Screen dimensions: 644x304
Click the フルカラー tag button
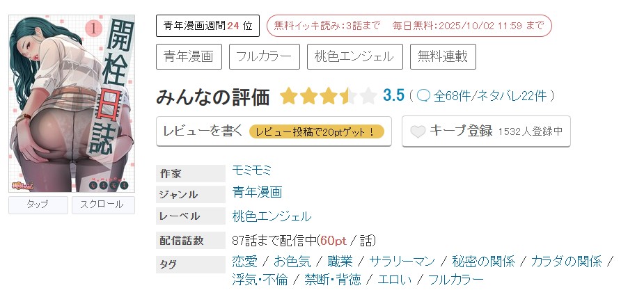coord(264,57)
